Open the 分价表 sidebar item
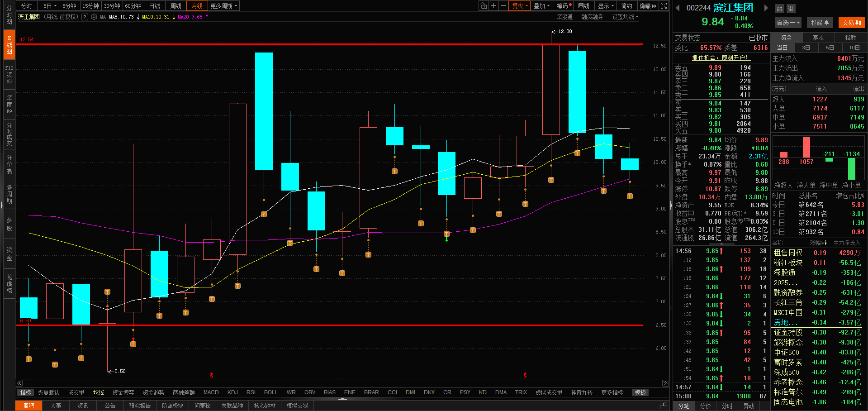The image size is (868, 411). (9, 164)
